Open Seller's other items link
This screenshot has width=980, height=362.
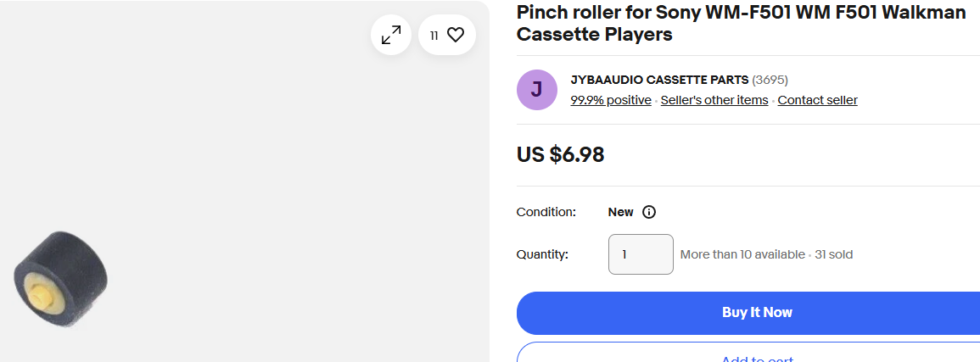coord(714,100)
